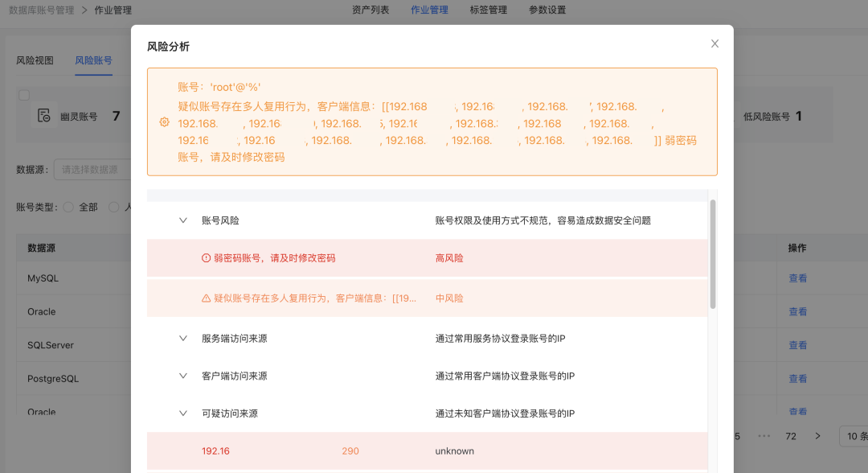Collapse the 客户端访问来源 section
Screen dimensions: 868x473
pos(182,376)
